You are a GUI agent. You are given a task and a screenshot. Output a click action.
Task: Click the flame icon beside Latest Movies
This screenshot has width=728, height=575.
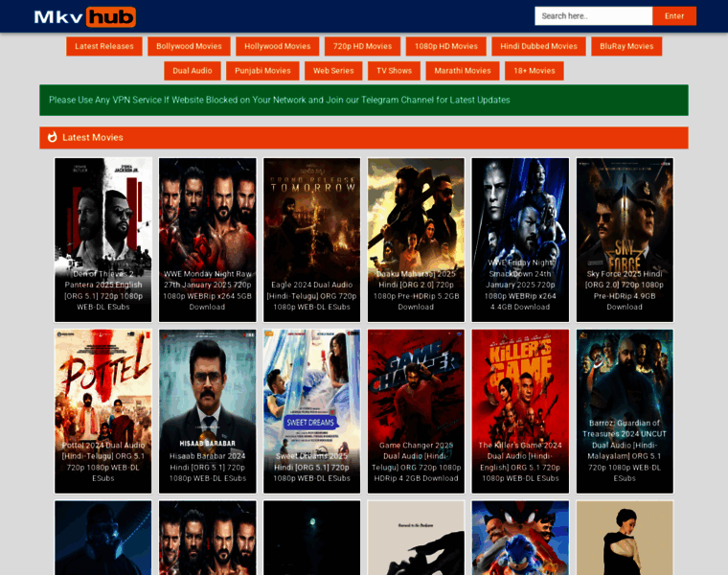52,137
